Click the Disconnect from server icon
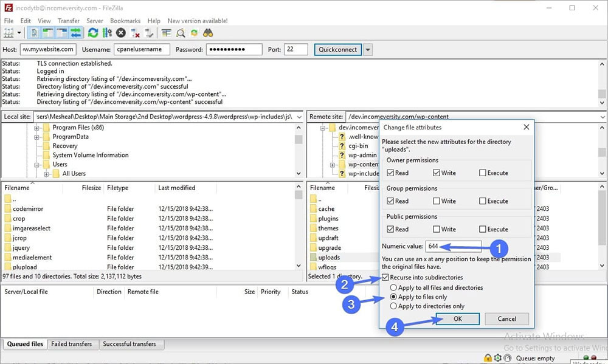Image resolution: width=608 pixels, height=364 pixels. [135, 33]
